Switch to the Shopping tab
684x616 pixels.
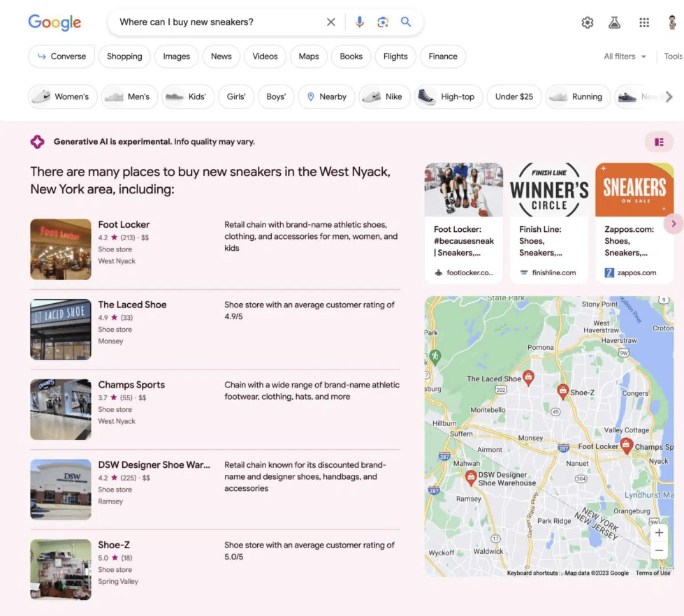coord(124,57)
